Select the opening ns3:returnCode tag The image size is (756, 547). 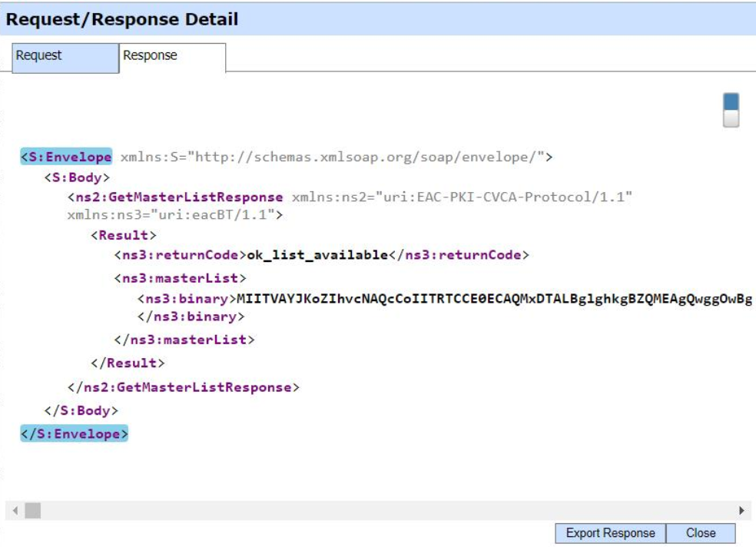[x=180, y=255]
